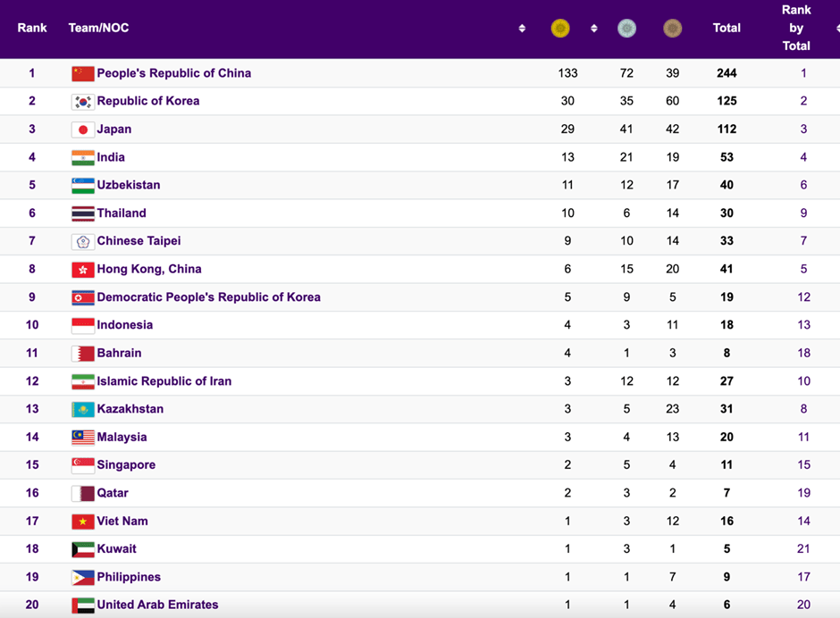The image size is (840, 618).
Task: Click sort arrows left of gold medal
Action: (522, 29)
